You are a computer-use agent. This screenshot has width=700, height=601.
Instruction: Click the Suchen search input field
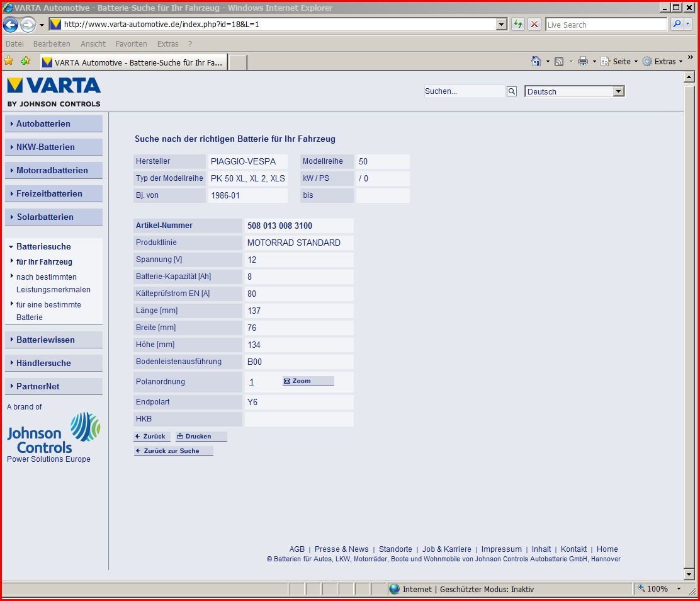tap(464, 91)
